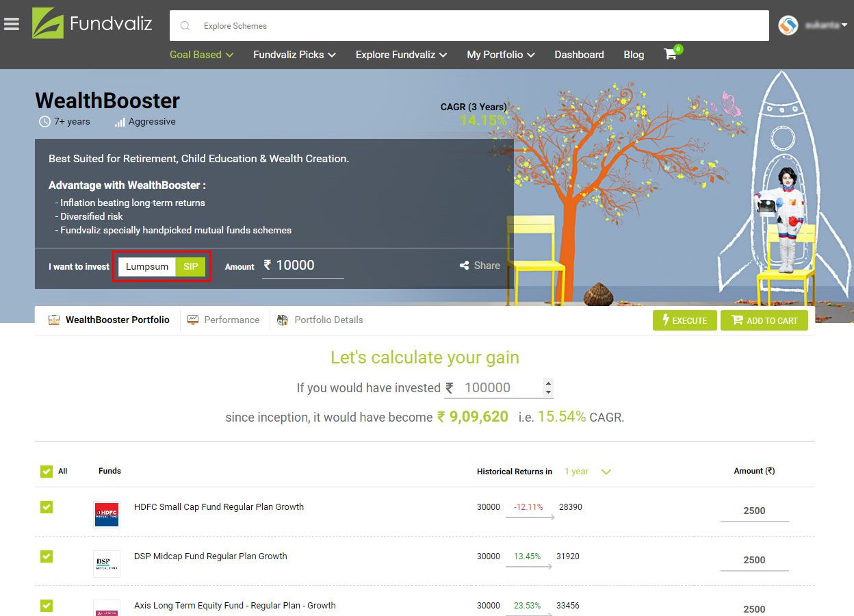Click the 14.15% CAGR value

[483, 121]
